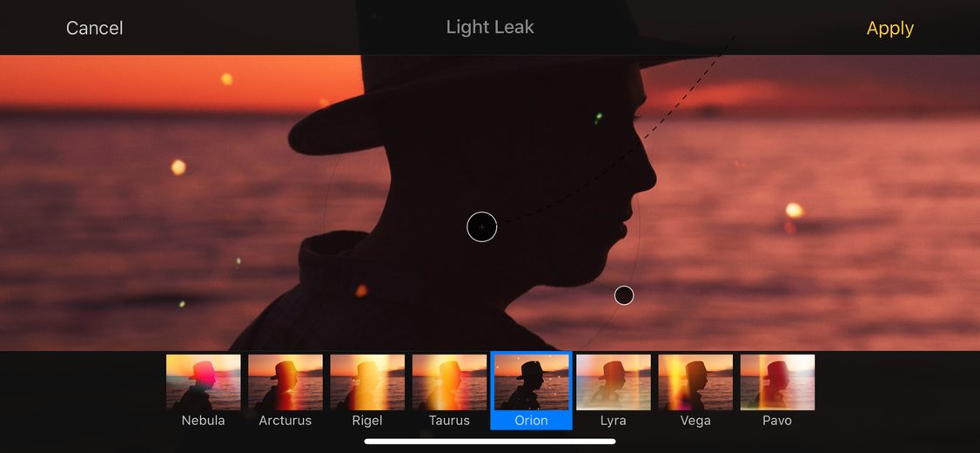This screenshot has height=453, width=980.
Task: Tap the home indicator bar
Action: point(490,441)
